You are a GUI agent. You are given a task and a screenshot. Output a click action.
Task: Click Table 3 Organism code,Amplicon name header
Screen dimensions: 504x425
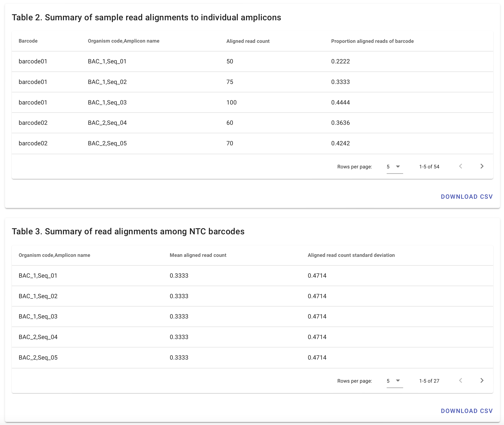point(54,255)
